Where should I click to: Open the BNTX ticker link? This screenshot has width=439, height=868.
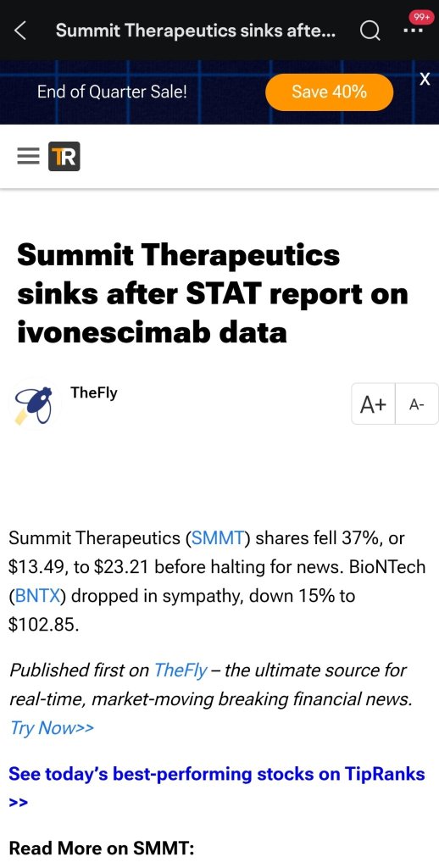38,596
